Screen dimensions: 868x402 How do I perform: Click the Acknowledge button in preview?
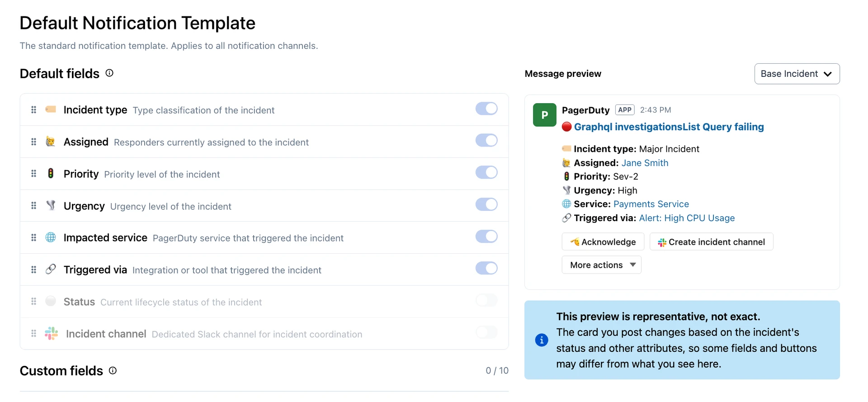tap(603, 242)
